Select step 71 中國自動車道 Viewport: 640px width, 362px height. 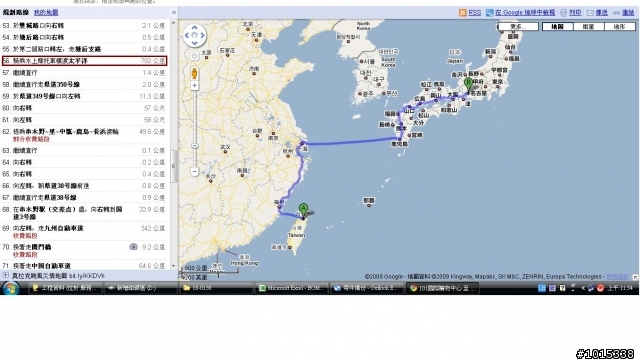pos(84,266)
